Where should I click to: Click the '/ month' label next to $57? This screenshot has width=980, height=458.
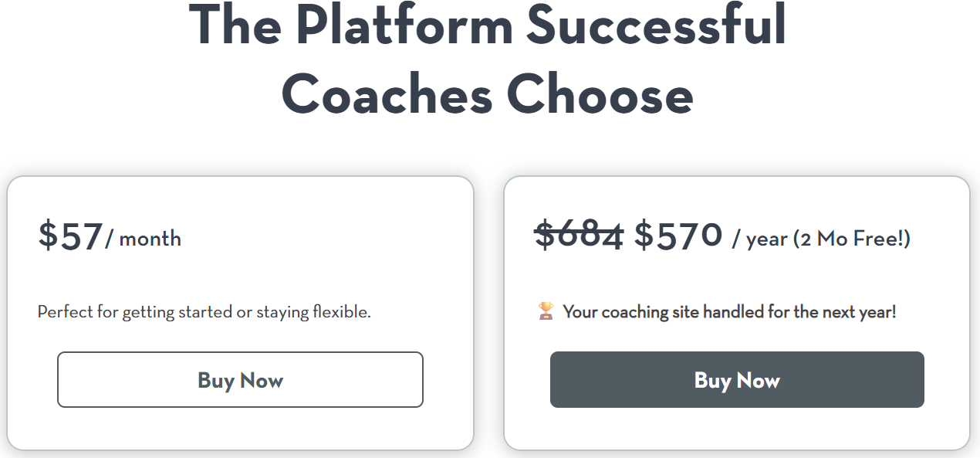[x=143, y=239]
